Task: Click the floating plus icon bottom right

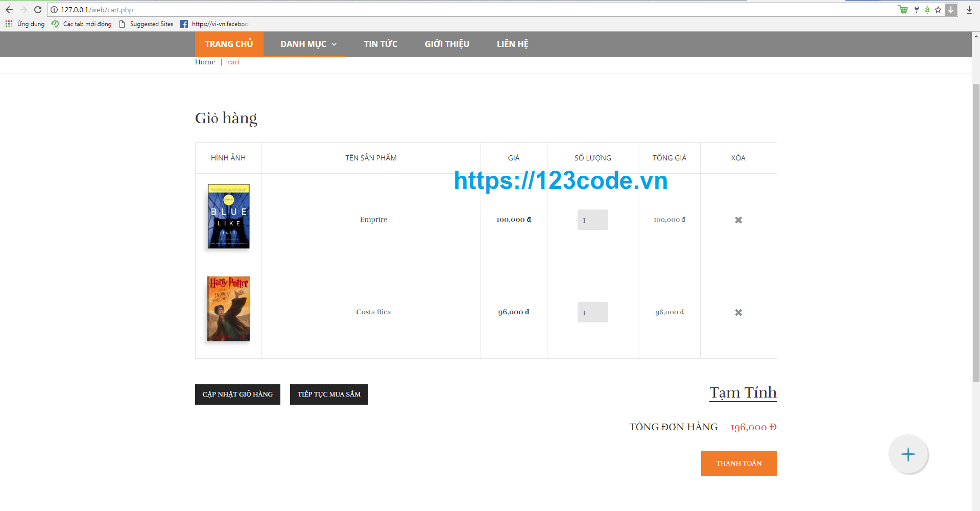Action: point(908,454)
